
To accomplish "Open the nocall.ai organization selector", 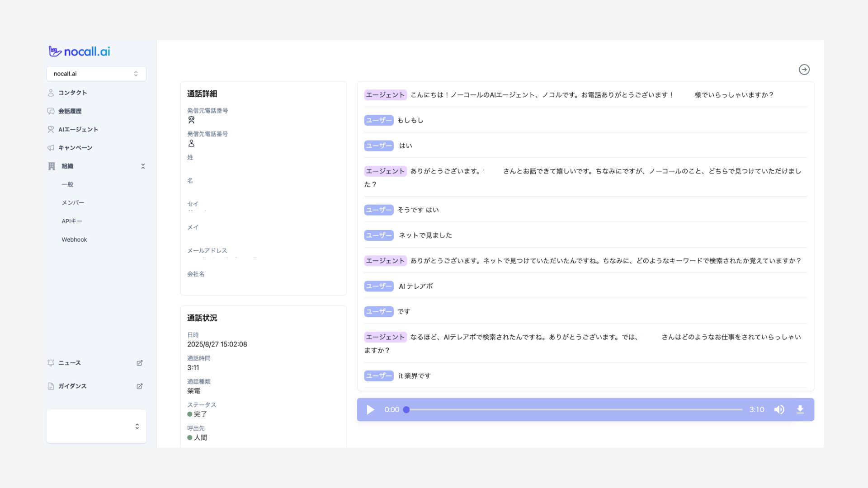I will 96,74.
